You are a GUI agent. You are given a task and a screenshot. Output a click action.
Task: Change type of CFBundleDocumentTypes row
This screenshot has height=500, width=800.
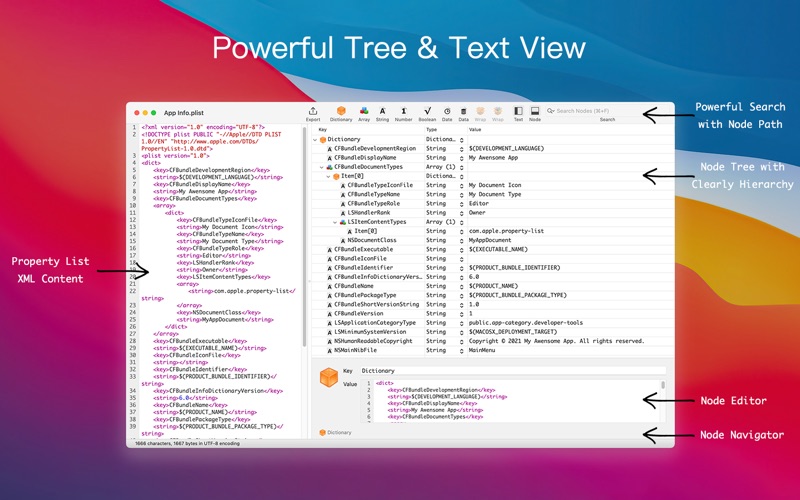coord(461,167)
